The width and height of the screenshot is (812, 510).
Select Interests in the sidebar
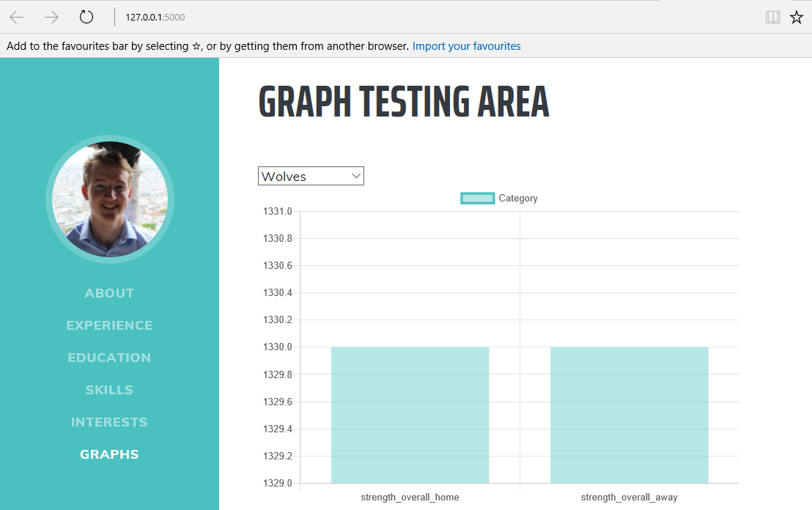(x=109, y=422)
